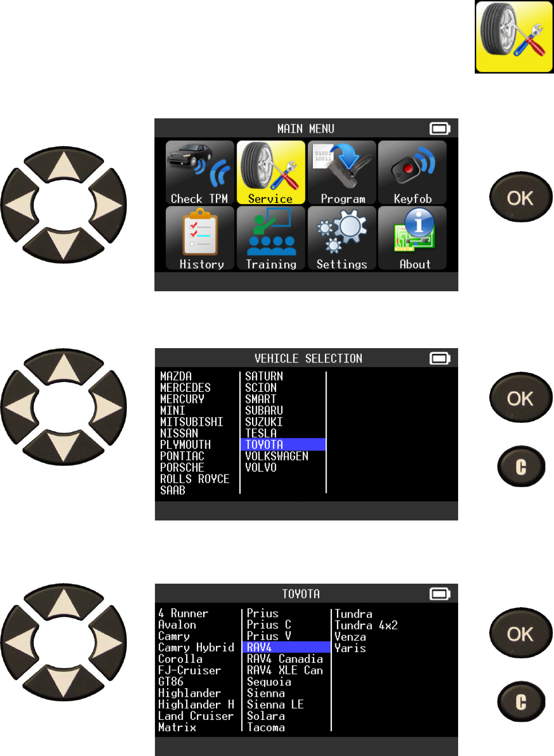Click battery indicator on Main Menu screen
The width and height of the screenshot is (554, 756).
[x=440, y=128]
